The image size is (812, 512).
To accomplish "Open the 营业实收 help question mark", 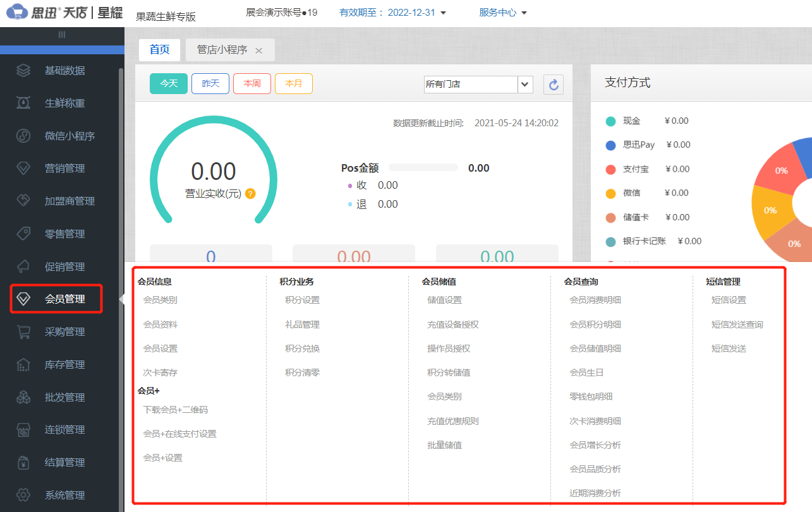I will 250,194.
